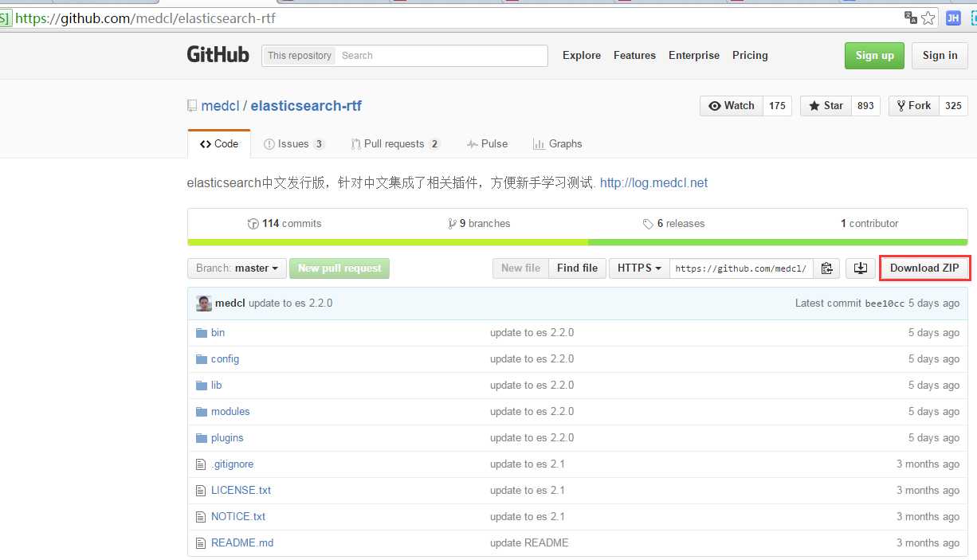This screenshot has height=560, width=977.
Task: Click the GitHub logo
Action: tap(218, 55)
